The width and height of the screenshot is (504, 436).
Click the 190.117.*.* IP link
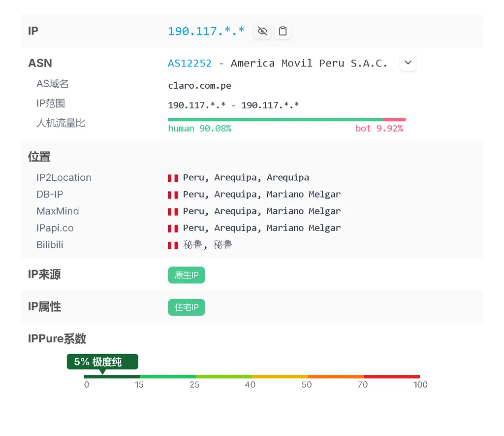(206, 31)
